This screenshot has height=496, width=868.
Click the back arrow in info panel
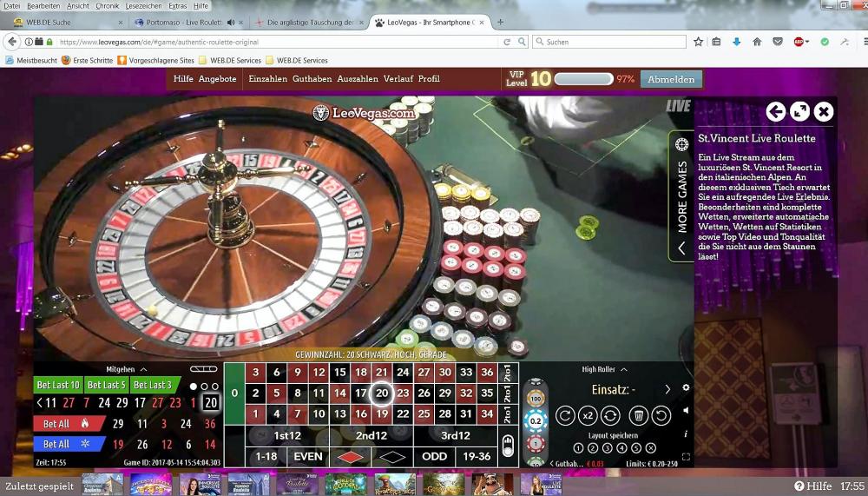[x=775, y=112]
